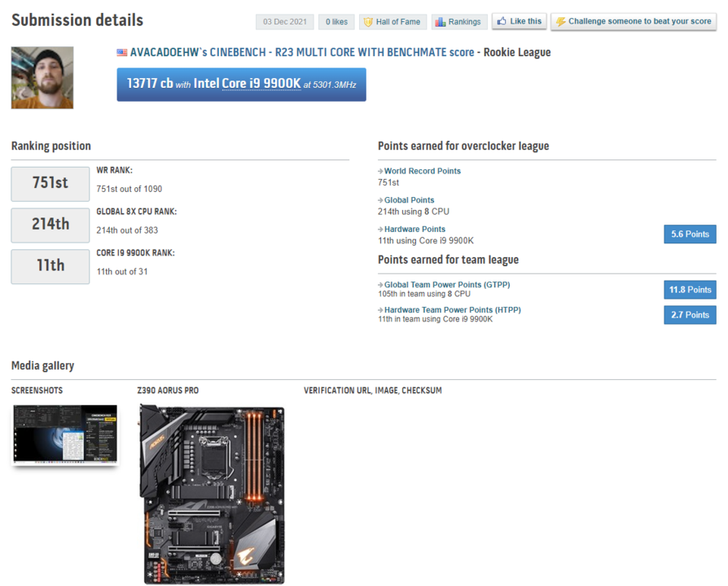The image size is (728, 586).
Task: Open the user avatar photo
Action: [42, 78]
